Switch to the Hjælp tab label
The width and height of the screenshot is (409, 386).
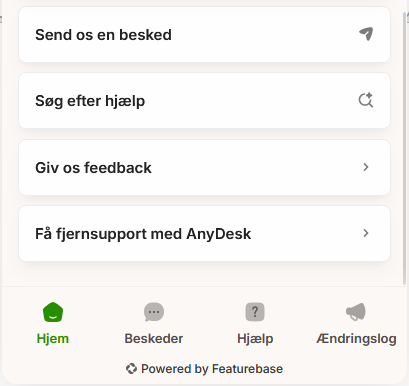(255, 339)
